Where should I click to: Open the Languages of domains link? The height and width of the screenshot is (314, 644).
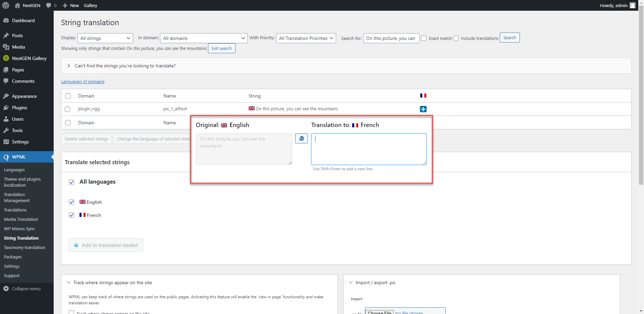(83, 82)
